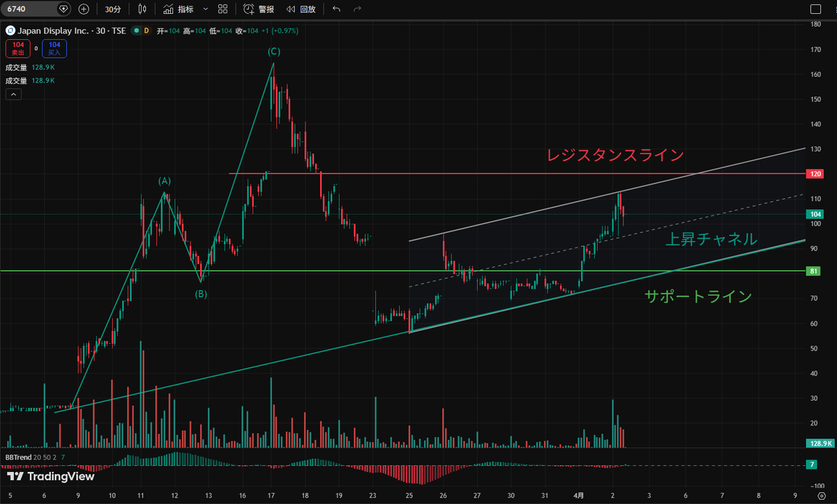Expand the indicators favorites dropdown arrow
The height and width of the screenshot is (504, 837).
(204, 9)
